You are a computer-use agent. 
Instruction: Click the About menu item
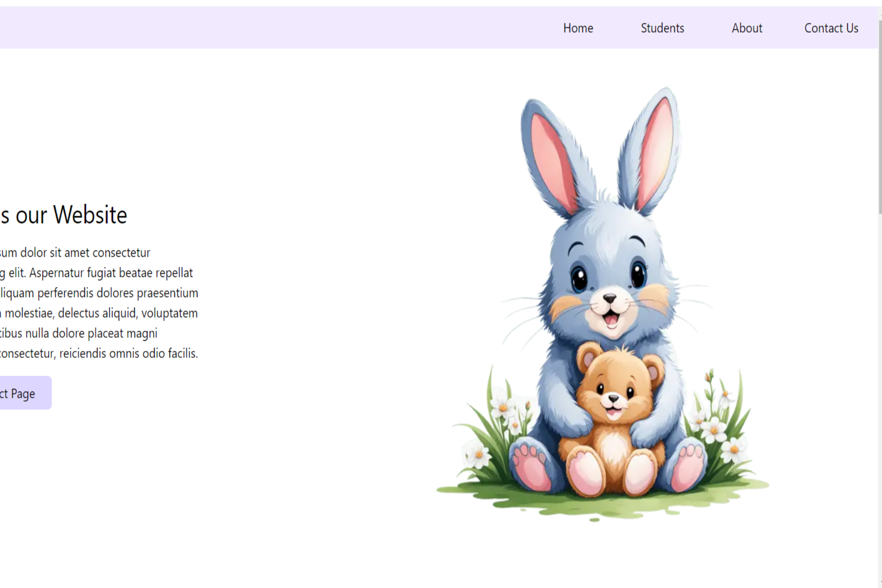pyautogui.click(x=747, y=28)
